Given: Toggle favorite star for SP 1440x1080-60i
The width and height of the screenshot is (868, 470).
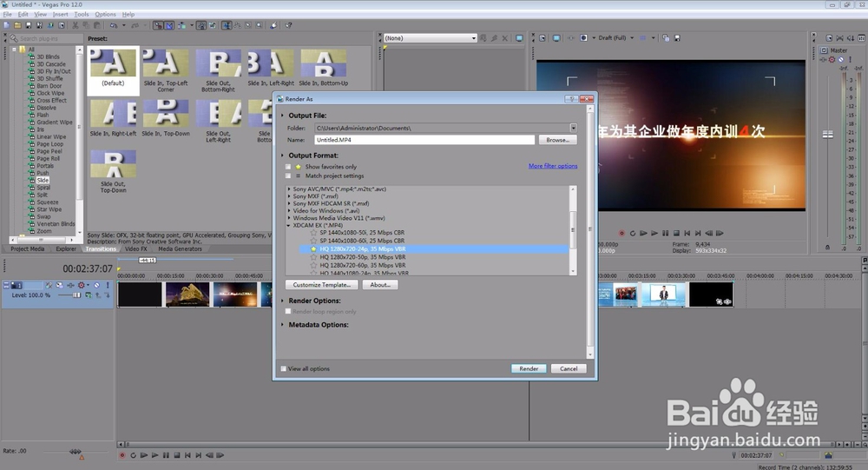Looking at the screenshot, I should point(314,241).
